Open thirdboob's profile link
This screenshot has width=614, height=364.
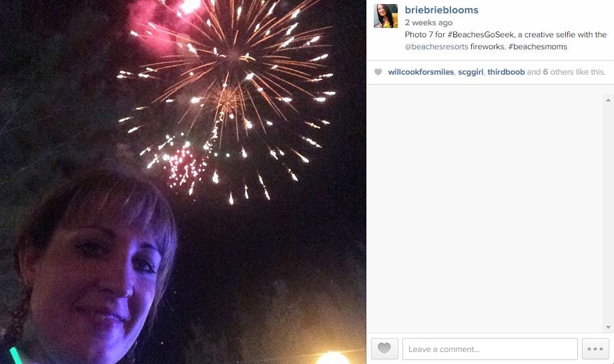(506, 72)
